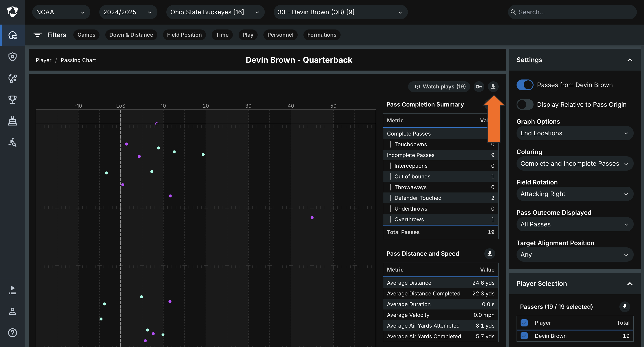The image size is (644, 347).
Task: Open the Games filter
Action: (86, 35)
